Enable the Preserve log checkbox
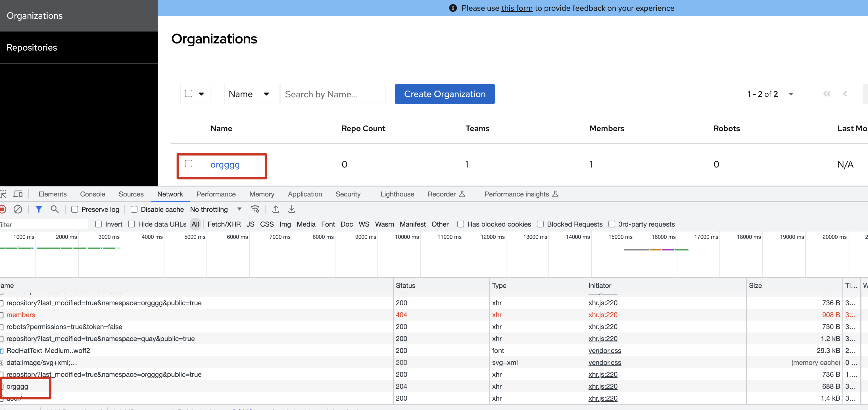Screen dimensions: 868x410 coord(75,209)
